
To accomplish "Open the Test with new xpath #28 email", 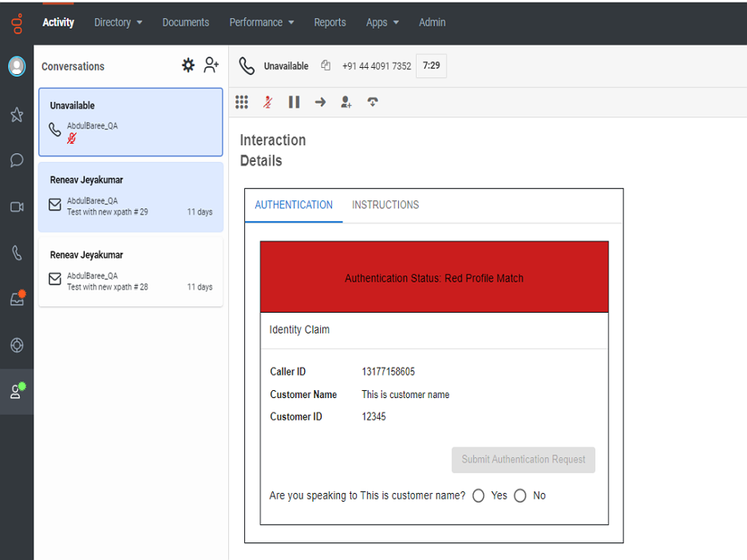I will [x=131, y=271].
